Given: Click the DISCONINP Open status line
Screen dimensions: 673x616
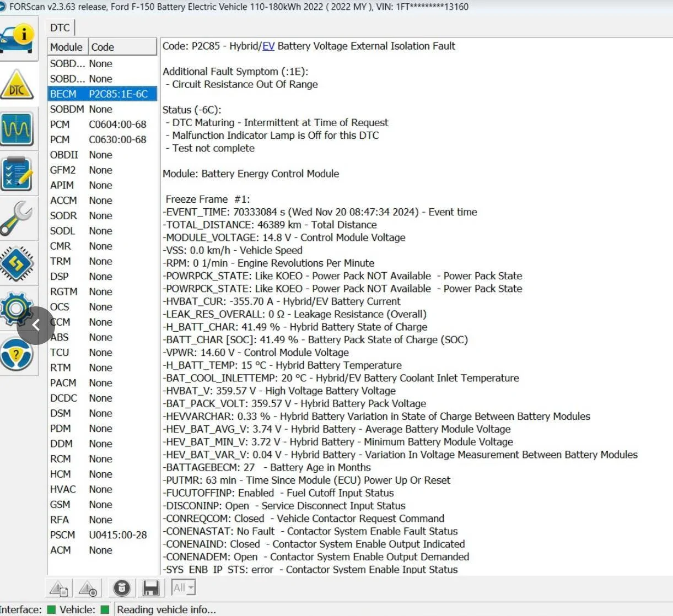Looking at the screenshot, I should (x=284, y=505).
